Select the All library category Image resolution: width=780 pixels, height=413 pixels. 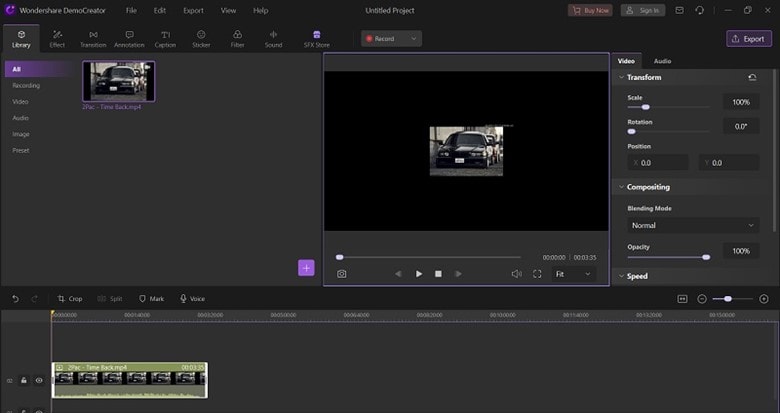click(x=39, y=69)
